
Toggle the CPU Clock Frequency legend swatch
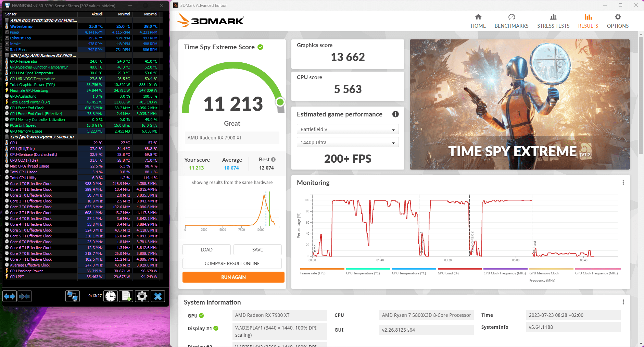[505, 269]
